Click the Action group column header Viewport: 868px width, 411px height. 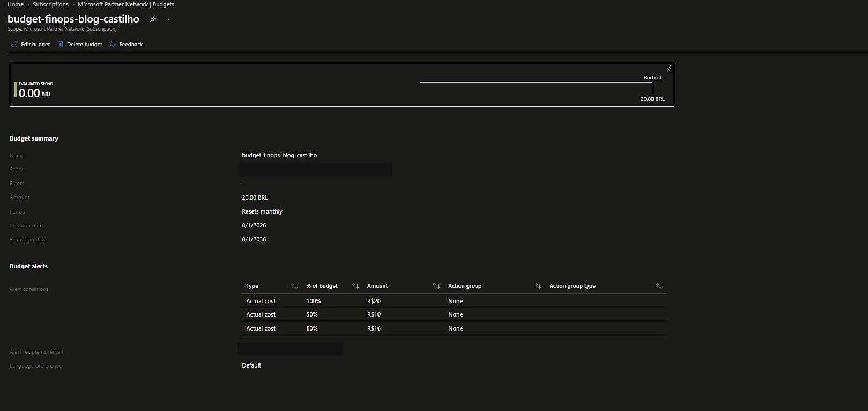pyautogui.click(x=465, y=286)
